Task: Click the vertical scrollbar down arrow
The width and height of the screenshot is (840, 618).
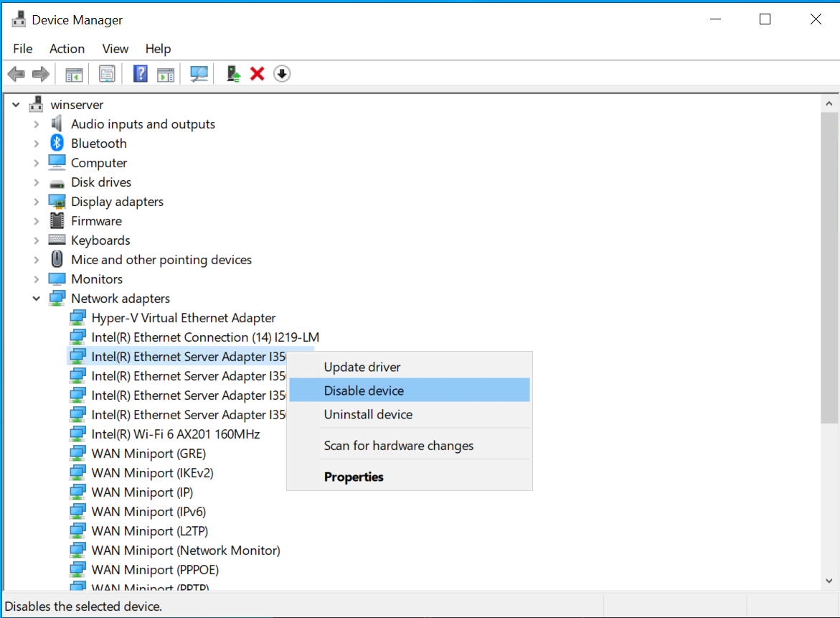Action: (x=829, y=581)
